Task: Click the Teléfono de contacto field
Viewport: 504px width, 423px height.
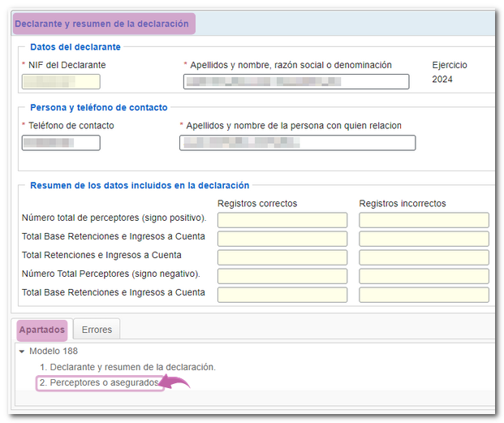Action: pos(61,143)
